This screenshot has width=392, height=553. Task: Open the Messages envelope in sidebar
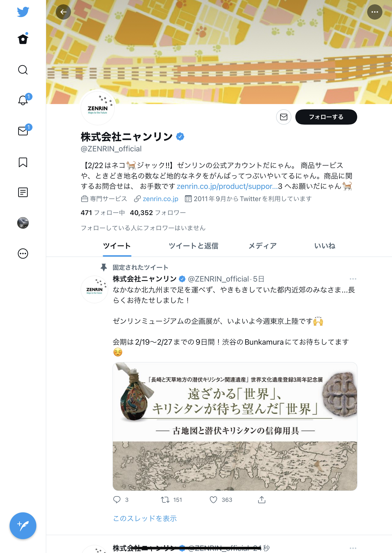(x=23, y=131)
